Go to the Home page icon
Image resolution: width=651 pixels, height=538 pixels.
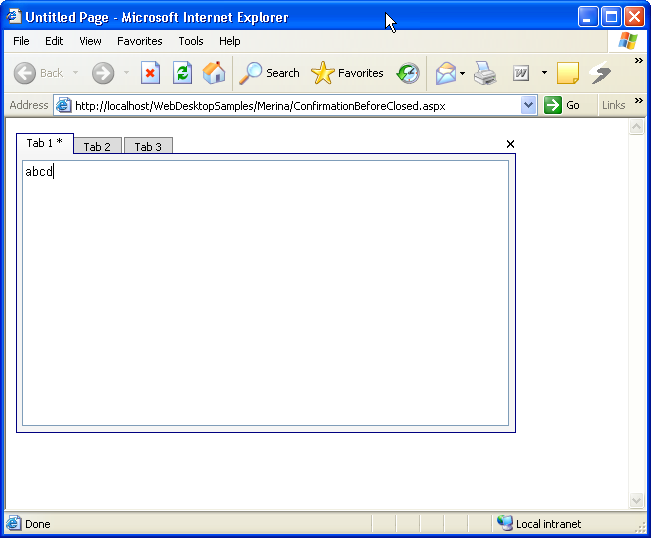coord(214,73)
